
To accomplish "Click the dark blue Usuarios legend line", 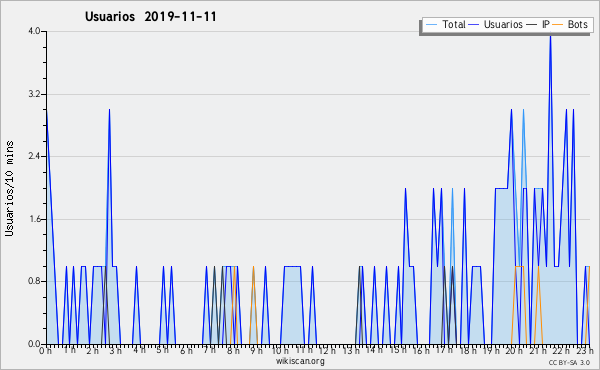I will [x=474, y=25].
